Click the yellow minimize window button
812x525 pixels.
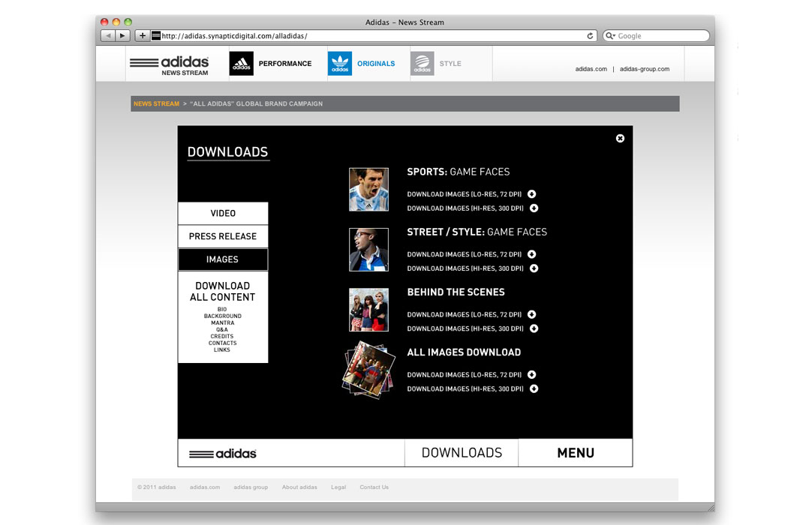click(116, 22)
